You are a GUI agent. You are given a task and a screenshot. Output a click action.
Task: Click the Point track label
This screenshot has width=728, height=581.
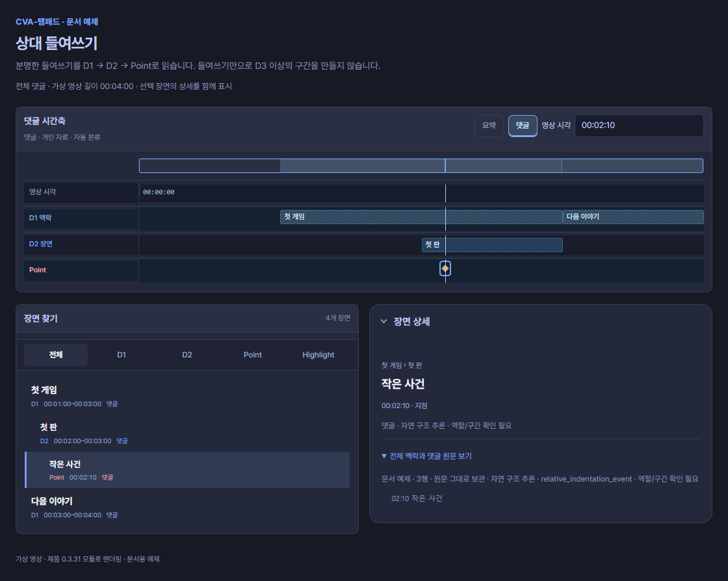38,270
